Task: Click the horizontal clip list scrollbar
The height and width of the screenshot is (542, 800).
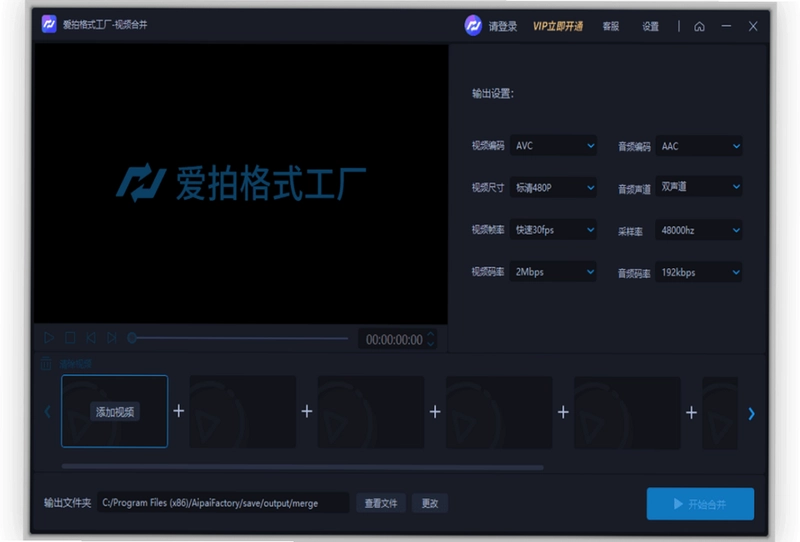Action: point(303,466)
